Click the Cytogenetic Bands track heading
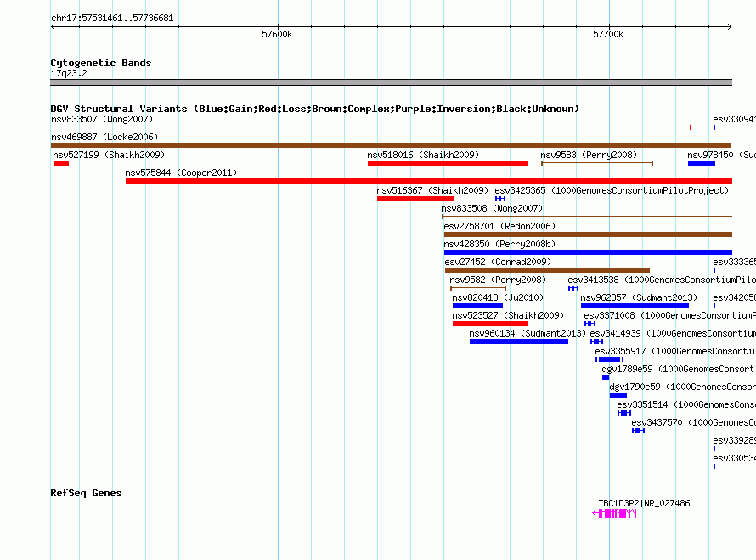 point(100,63)
